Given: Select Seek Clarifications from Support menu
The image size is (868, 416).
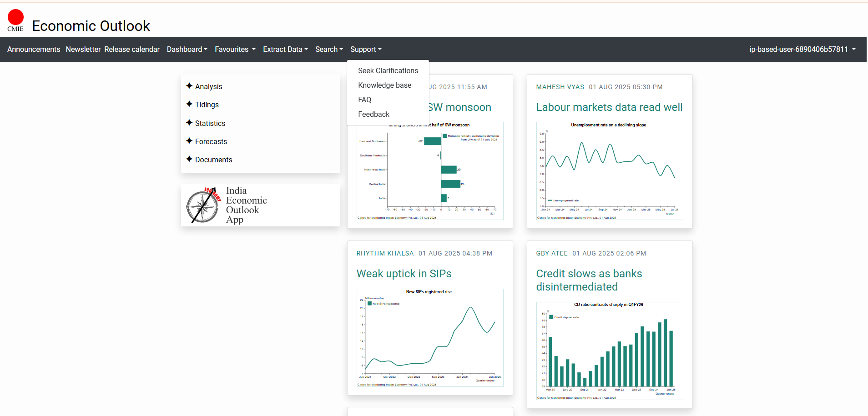Looking at the screenshot, I should point(388,70).
